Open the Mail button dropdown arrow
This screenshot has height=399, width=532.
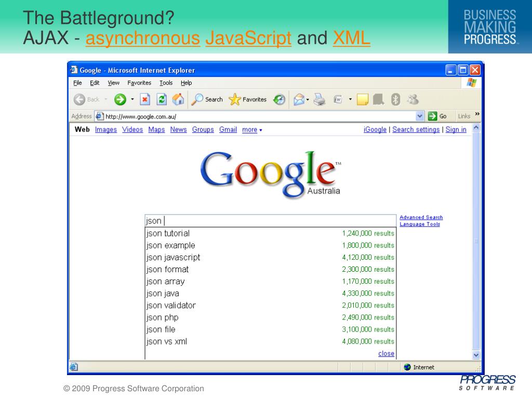pos(308,100)
